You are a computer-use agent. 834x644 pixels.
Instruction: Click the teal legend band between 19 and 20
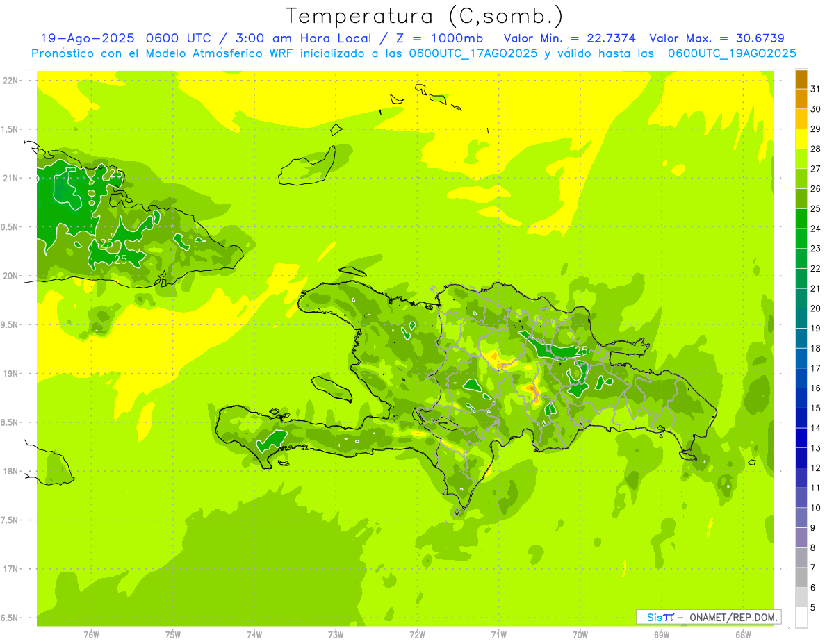click(x=801, y=318)
